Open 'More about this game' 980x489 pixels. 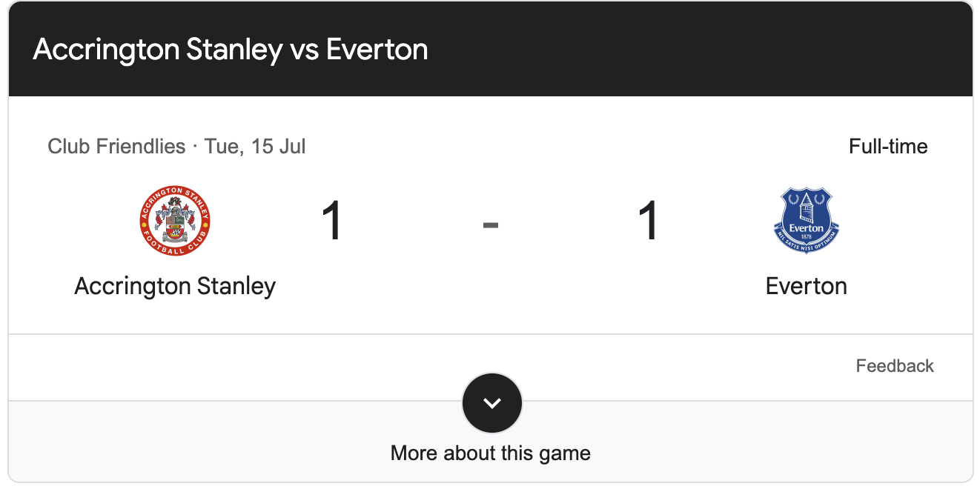(x=491, y=453)
